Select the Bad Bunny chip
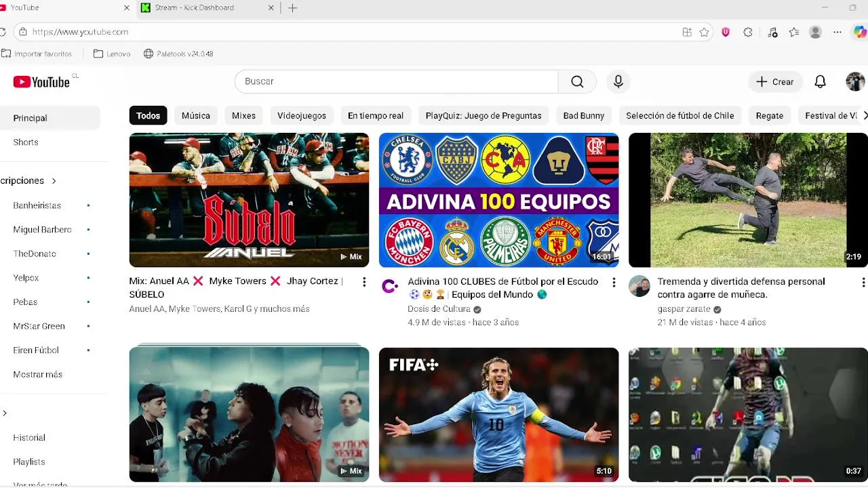This screenshot has width=868, height=488. 584,116
